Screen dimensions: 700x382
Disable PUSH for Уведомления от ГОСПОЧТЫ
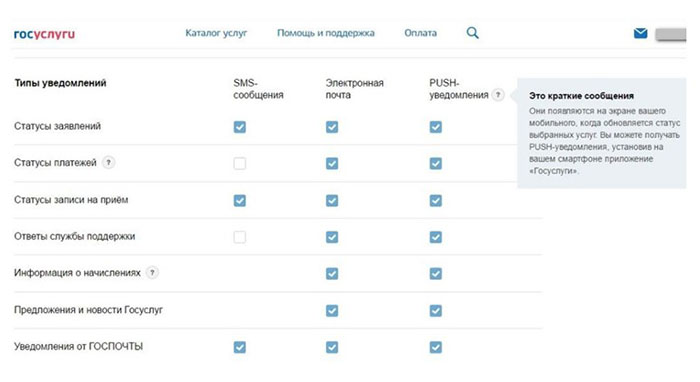(x=436, y=347)
